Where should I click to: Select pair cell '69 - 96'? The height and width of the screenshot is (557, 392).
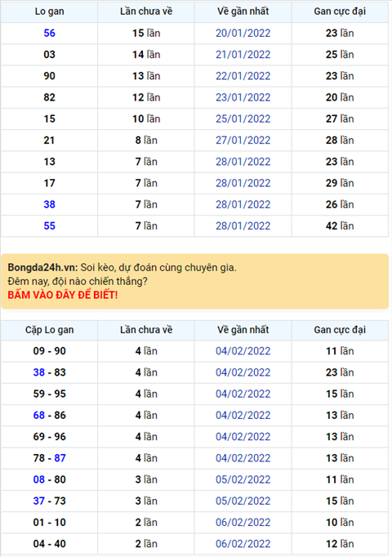[49, 437]
